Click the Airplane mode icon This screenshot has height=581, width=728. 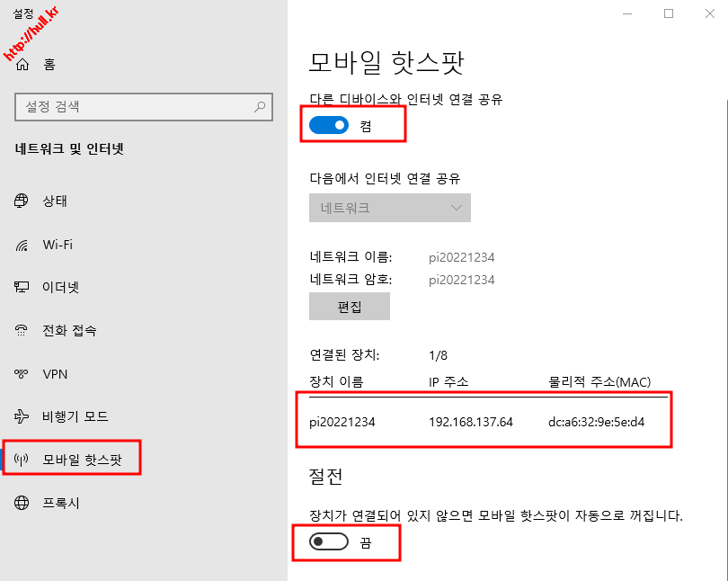point(22,416)
